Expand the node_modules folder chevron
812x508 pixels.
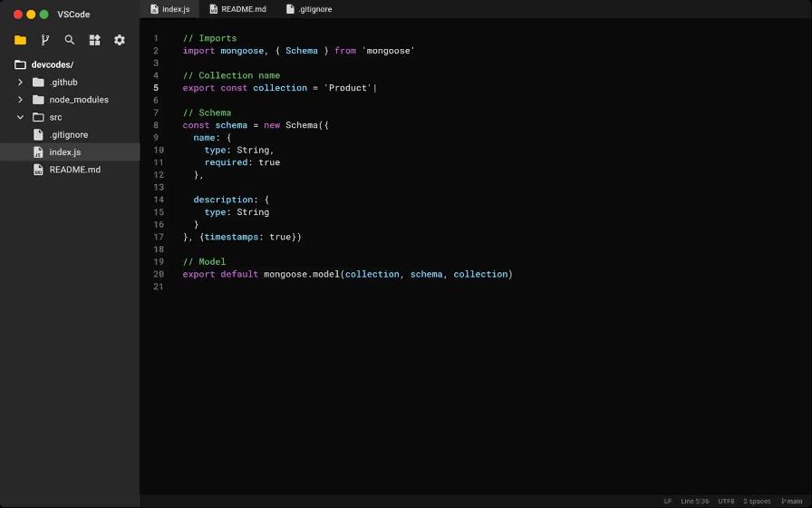pyautogui.click(x=20, y=100)
